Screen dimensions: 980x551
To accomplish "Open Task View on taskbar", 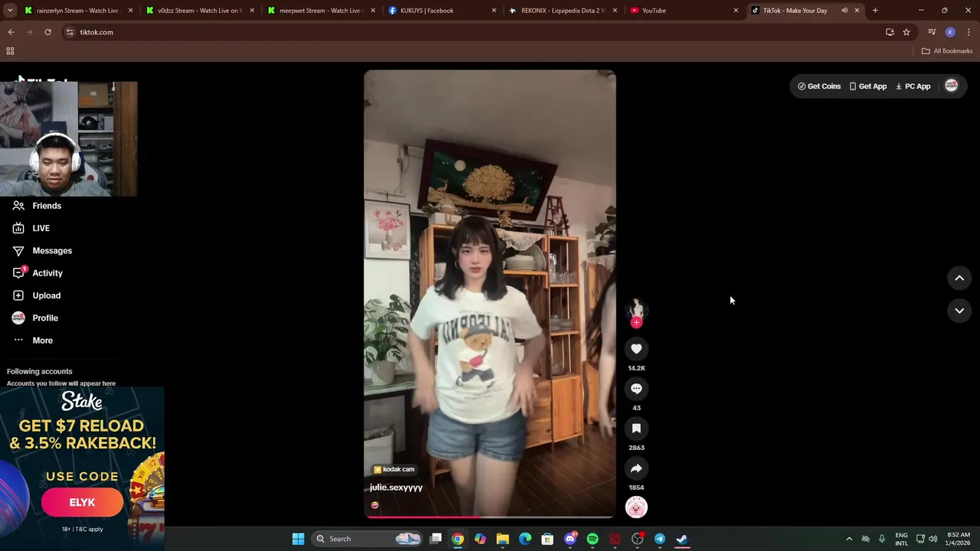I will pos(436,539).
